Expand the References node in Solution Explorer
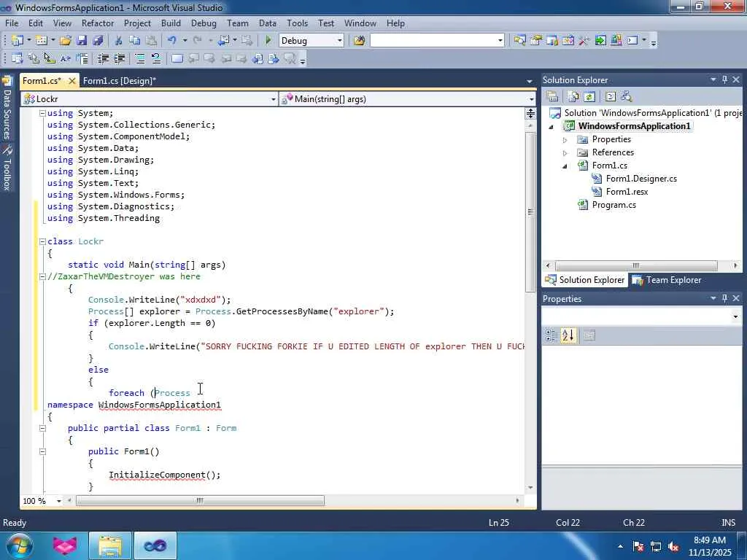The image size is (747, 560). click(x=565, y=153)
